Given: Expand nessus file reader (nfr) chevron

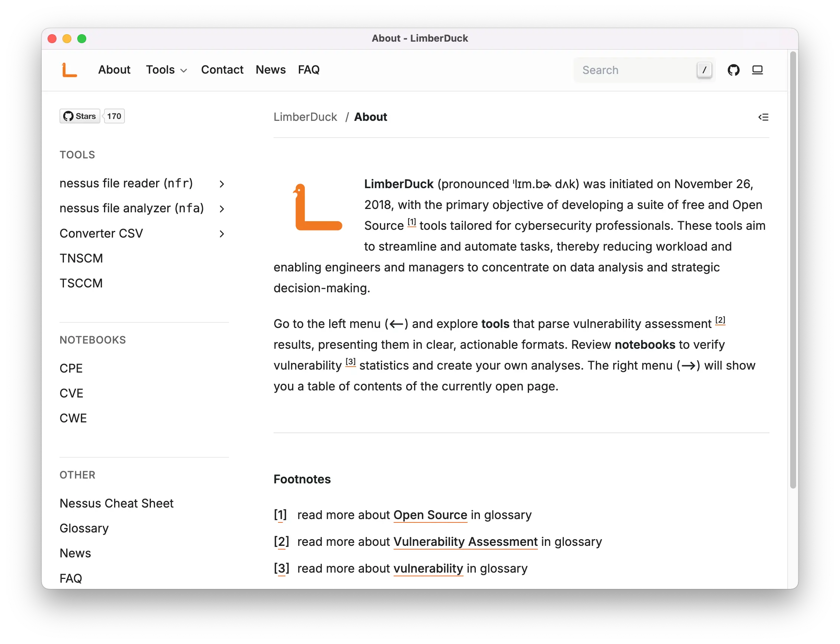Looking at the screenshot, I should 222,184.
